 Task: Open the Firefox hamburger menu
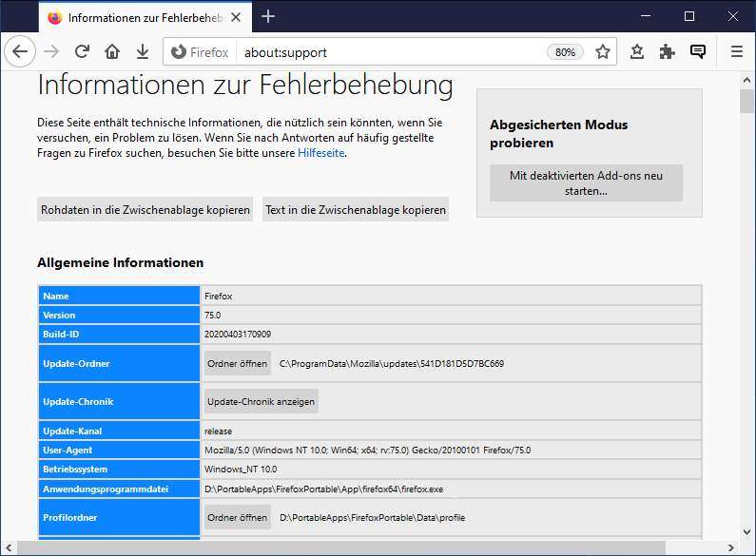(737, 51)
